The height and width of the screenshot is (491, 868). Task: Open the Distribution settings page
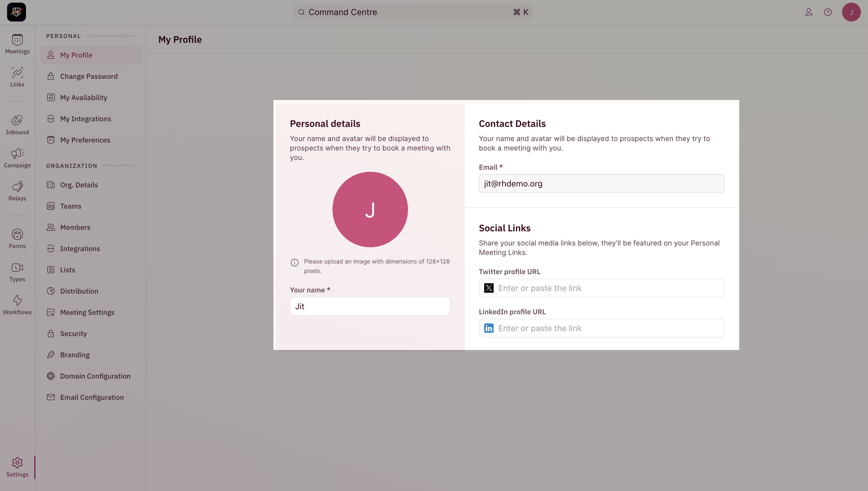point(91,291)
